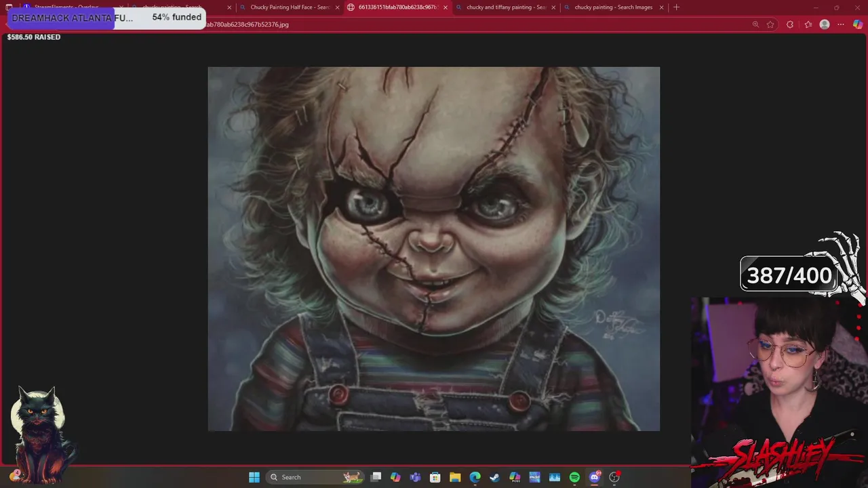868x488 pixels.
Task: Launch Copilot from the taskbar
Action: pyautogui.click(x=395, y=477)
